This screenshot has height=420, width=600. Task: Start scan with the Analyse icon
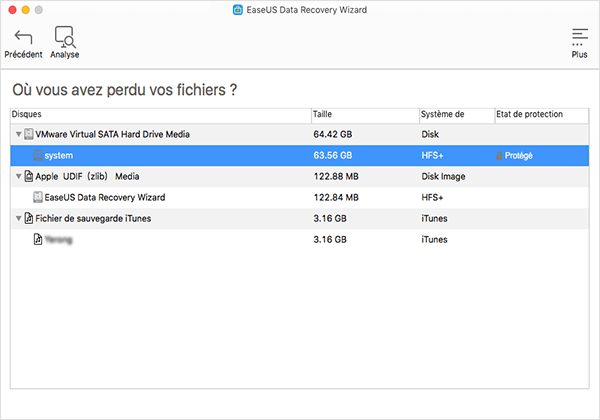pos(65,37)
